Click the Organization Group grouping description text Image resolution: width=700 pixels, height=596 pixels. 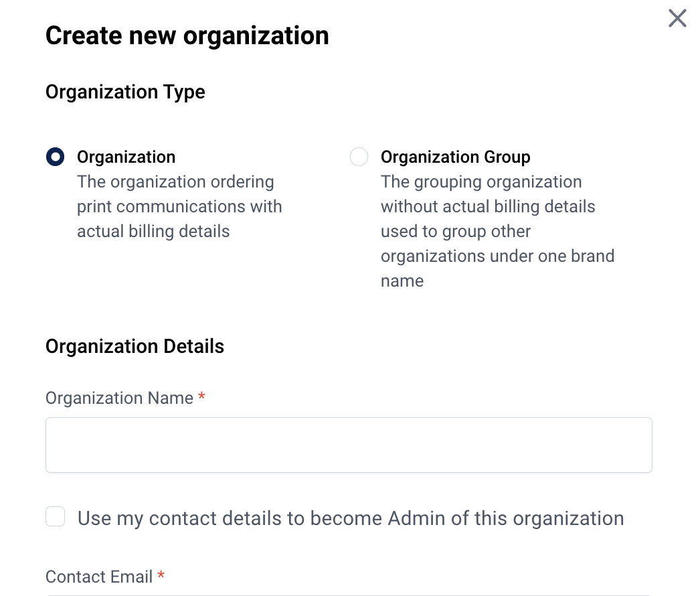click(497, 232)
